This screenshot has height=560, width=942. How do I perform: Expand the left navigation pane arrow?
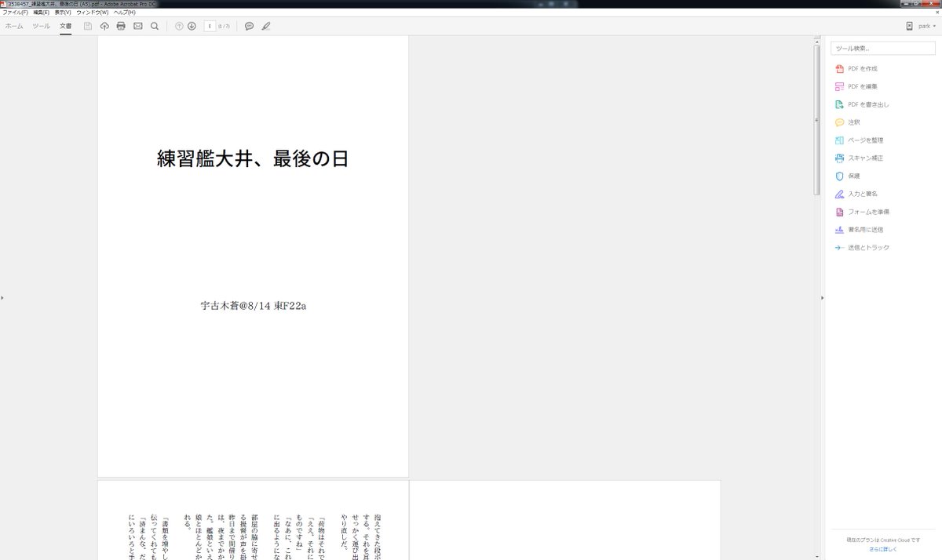[x=3, y=297]
